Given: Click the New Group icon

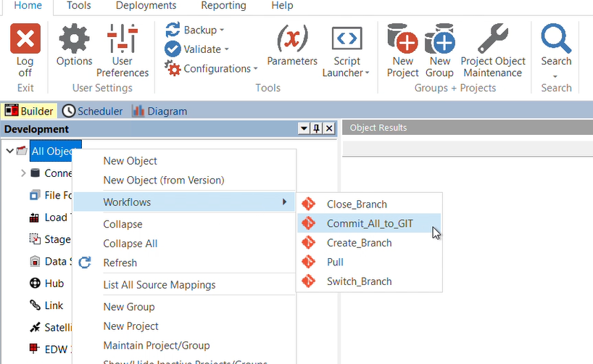Looking at the screenshot, I should [439, 38].
